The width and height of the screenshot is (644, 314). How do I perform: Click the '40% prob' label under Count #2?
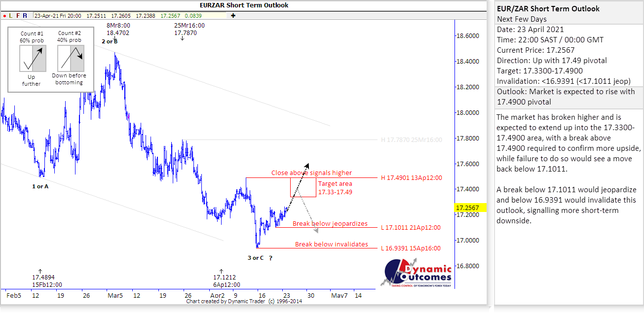click(x=70, y=40)
